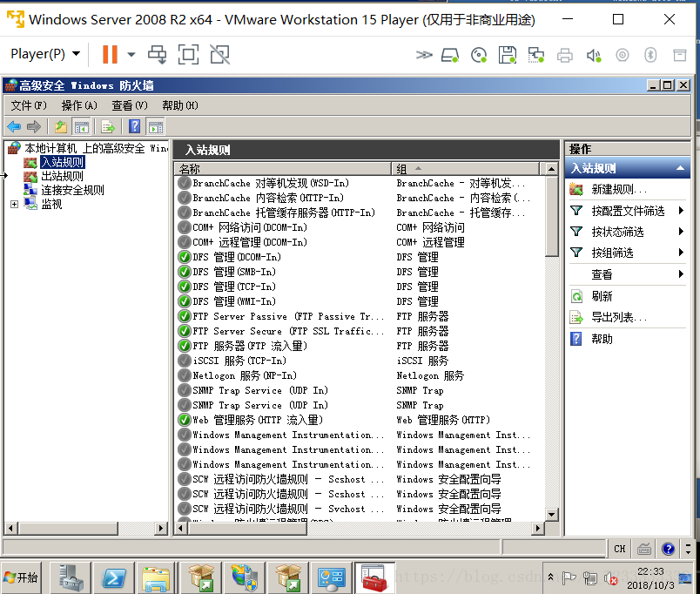Viewport: 700px width, 594px height.
Task: Toggle the console tree pane toolbar icon
Action: tap(82, 127)
